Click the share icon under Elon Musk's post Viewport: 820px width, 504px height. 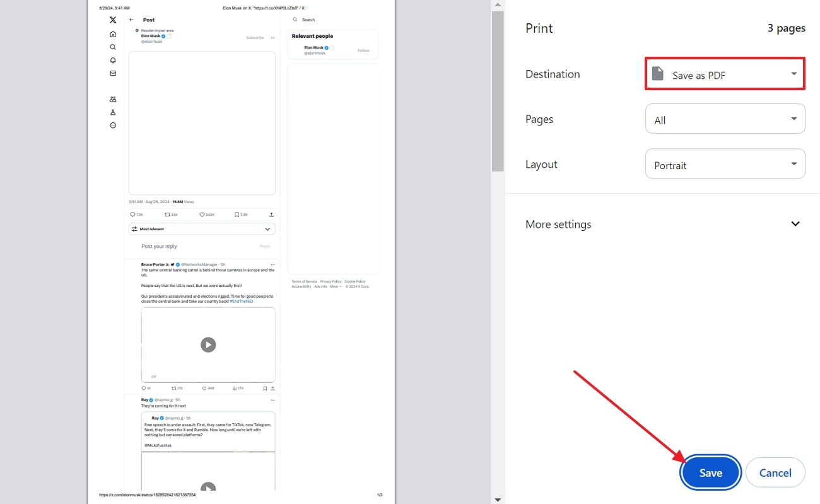coord(272,214)
